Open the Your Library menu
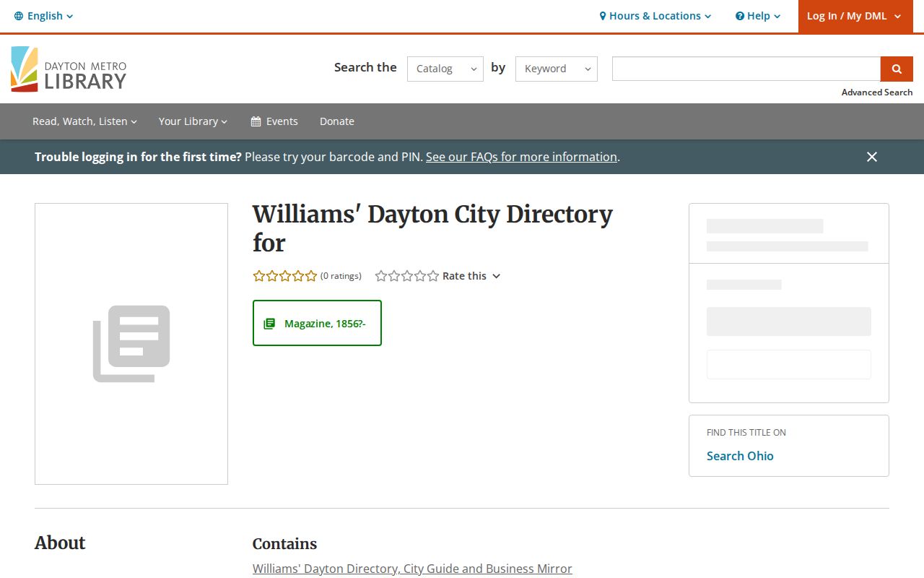 click(x=193, y=121)
